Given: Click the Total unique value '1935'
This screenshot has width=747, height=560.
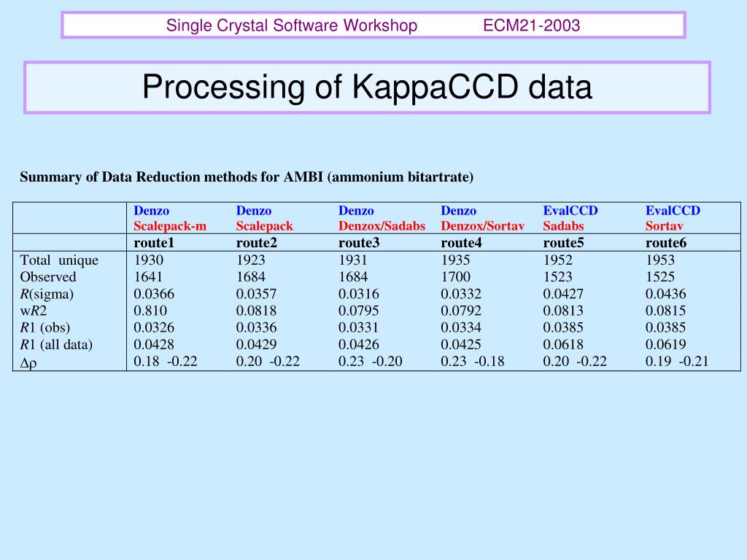Looking at the screenshot, I should click(x=455, y=260).
